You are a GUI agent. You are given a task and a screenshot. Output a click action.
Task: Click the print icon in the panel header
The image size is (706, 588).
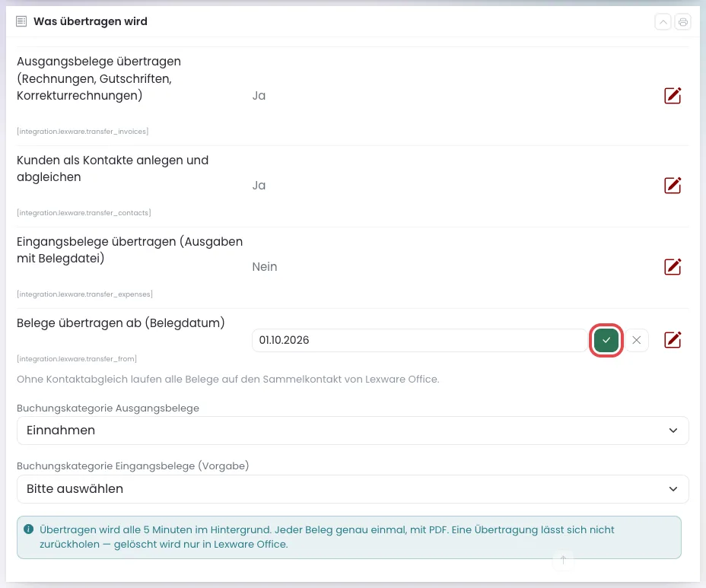[x=682, y=21]
